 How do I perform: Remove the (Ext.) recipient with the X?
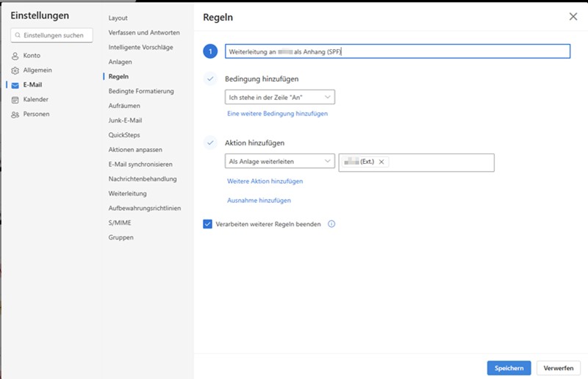pyautogui.click(x=381, y=162)
